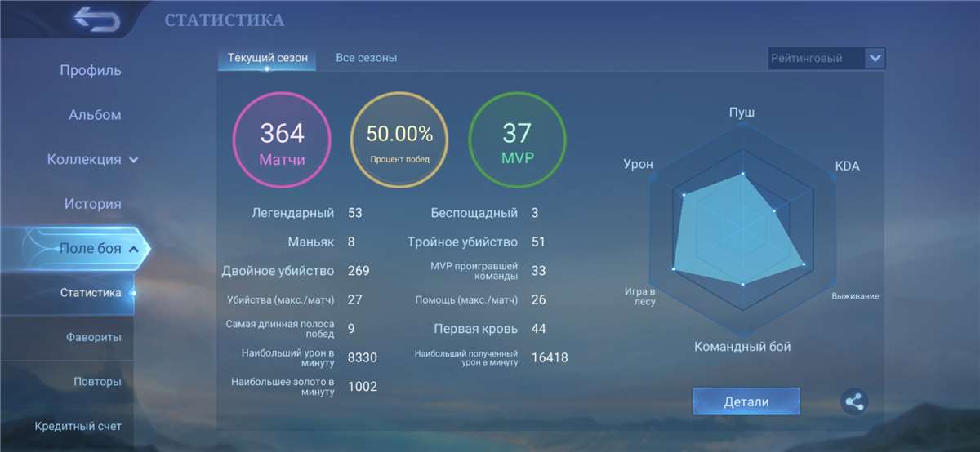Screen dimensions: 980x452
Task: Tap the back arrow icon
Action: point(96,19)
